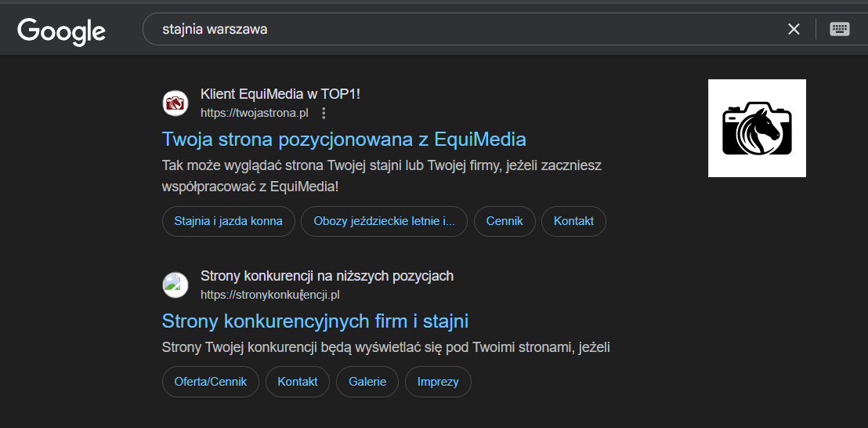The width and height of the screenshot is (868, 428).
Task: Click the 'Strony konkurencji na niższych pozycjach' site name
Action: click(327, 276)
